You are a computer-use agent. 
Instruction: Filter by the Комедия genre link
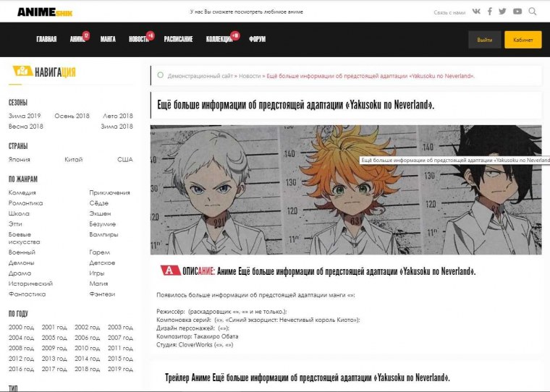pyautogui.click(x=22, y=192)
